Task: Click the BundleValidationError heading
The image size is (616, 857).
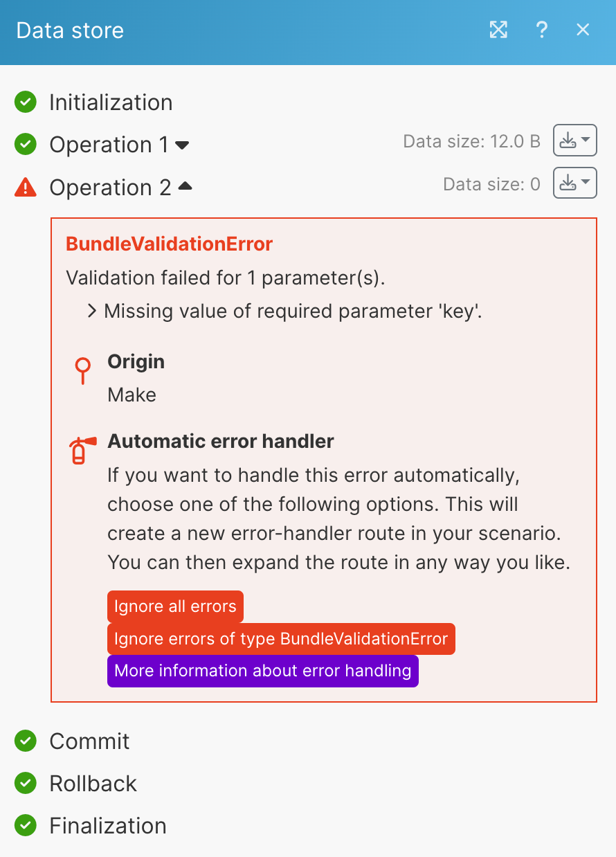Action: click(170, 244)
